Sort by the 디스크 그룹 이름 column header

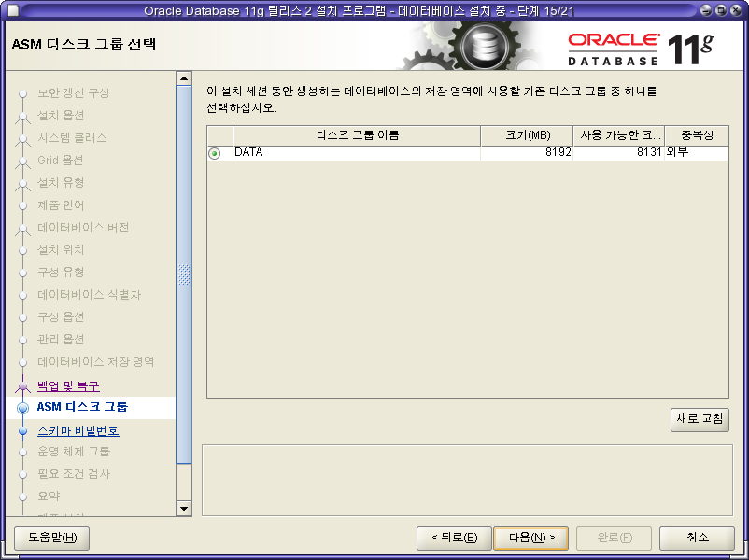point(357,135)
